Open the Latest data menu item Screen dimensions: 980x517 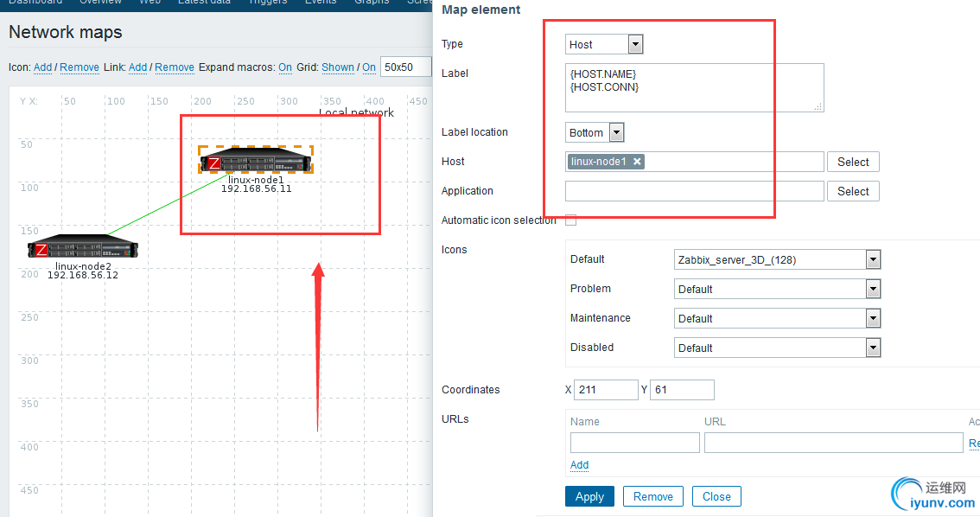click(204, 2)
